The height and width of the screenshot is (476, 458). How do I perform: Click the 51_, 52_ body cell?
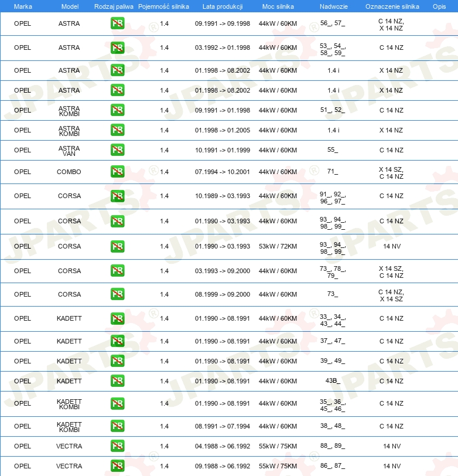pyautogui.click(x=333, y=110)
